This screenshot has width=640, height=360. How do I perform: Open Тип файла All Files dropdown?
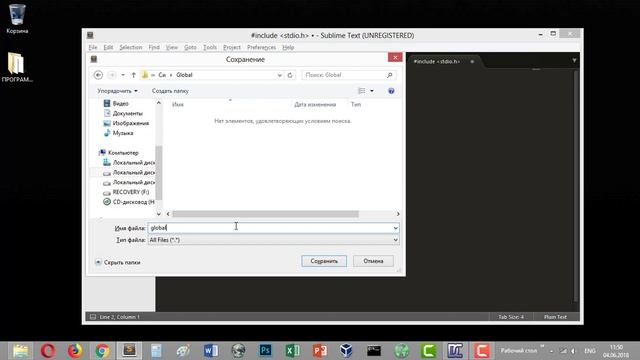(x=273, y=240)
